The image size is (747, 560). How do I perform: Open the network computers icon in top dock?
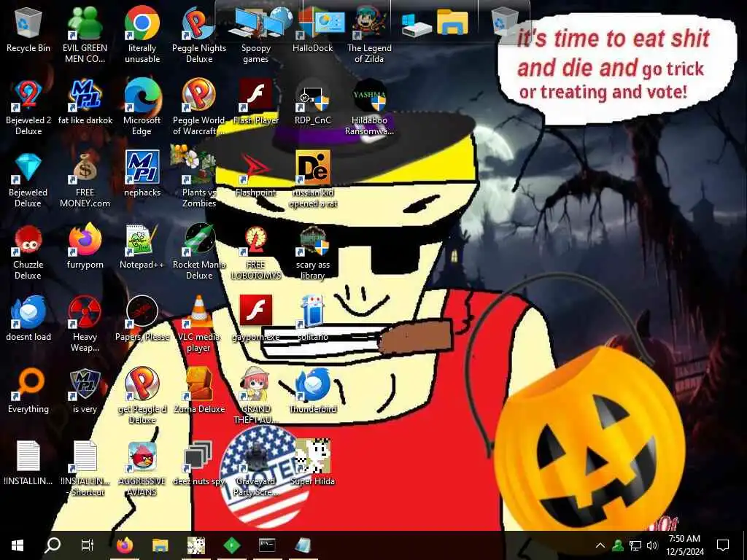click(260, 23)
